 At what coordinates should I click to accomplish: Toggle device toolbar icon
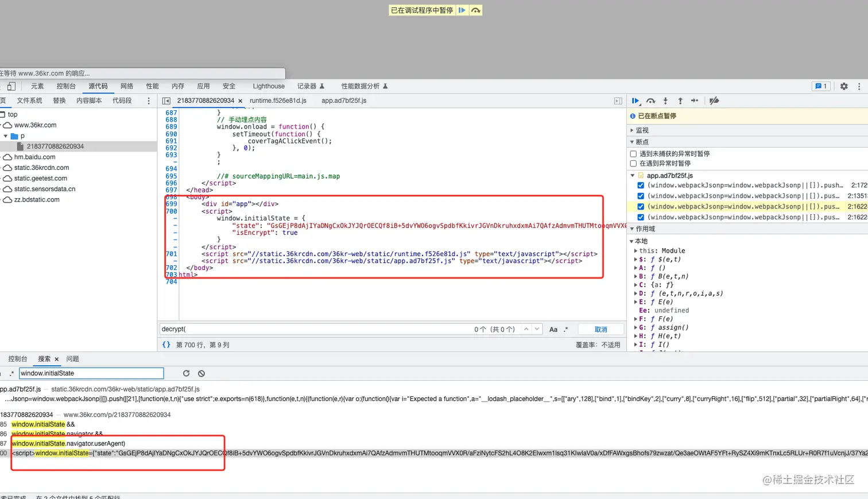tap(11, 86)
